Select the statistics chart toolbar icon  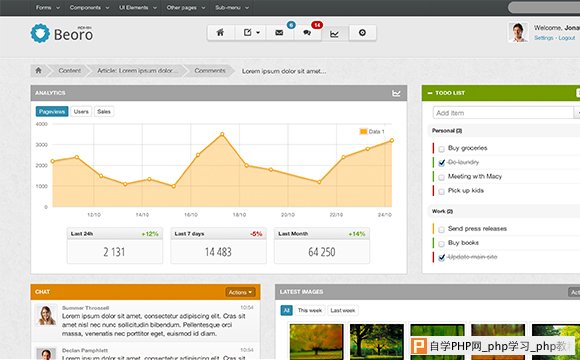coord(334,34)
